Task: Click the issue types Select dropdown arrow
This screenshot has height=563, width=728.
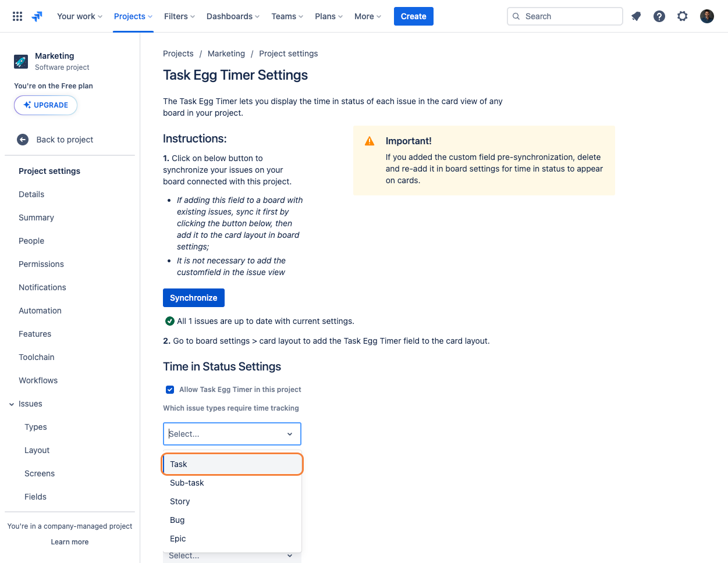Action: 290,434
